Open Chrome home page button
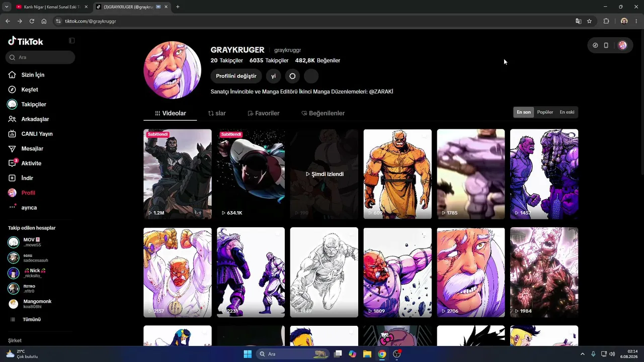Image resolution: width=644 pixels, height=362 pixels. (44, 21)
